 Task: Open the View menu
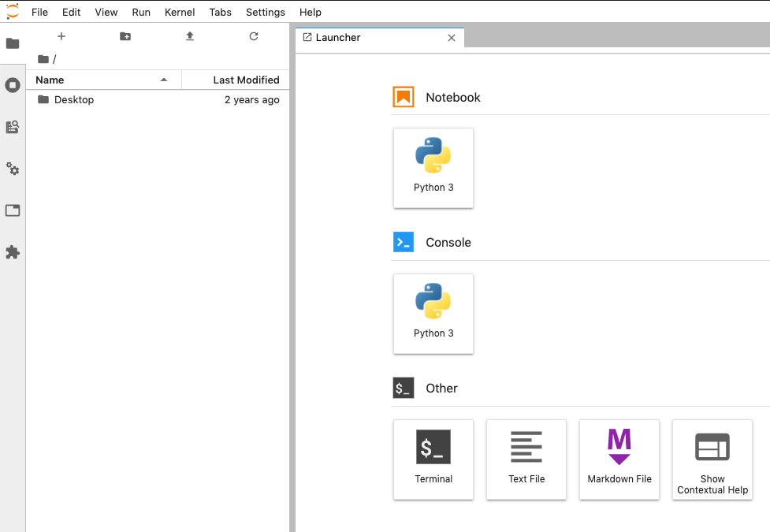(106, 12)
